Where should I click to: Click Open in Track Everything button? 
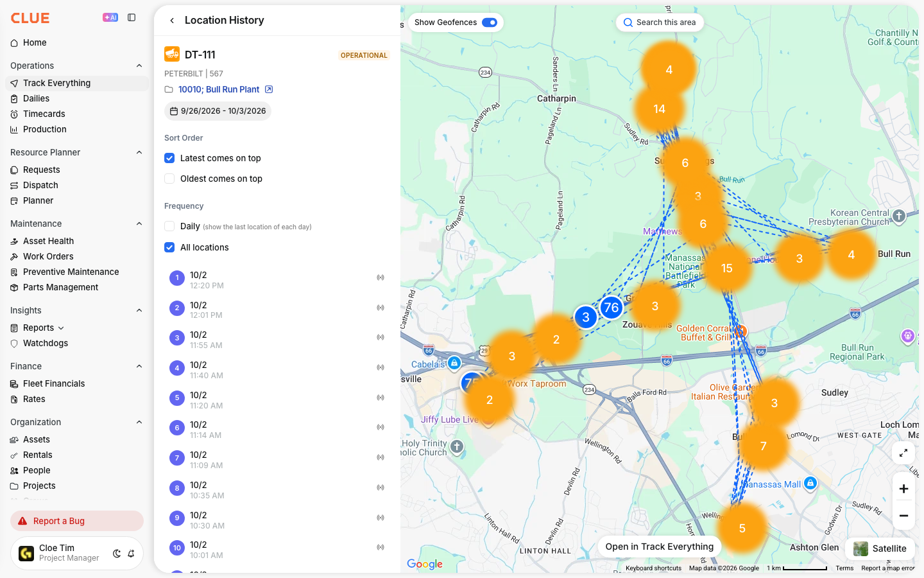coord(659,547)
